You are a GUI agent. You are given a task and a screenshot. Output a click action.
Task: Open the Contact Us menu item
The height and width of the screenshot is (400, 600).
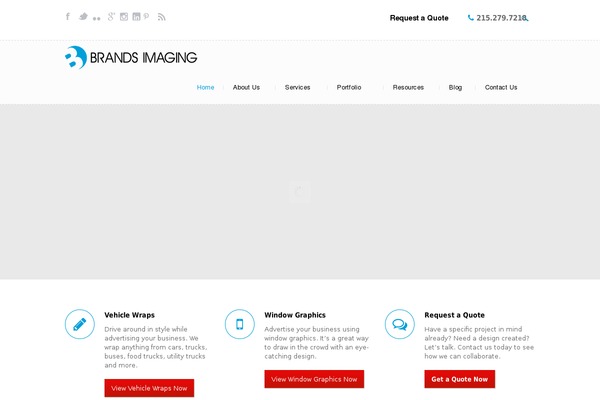[501, 87]
